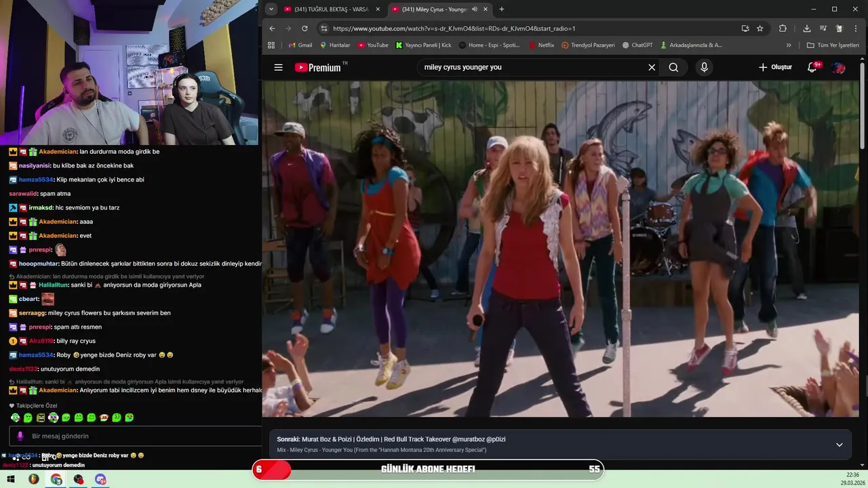Expand the Sonraki queue panel chevron
The width and height of the screenshot is (868, 488).
[839, 445]
